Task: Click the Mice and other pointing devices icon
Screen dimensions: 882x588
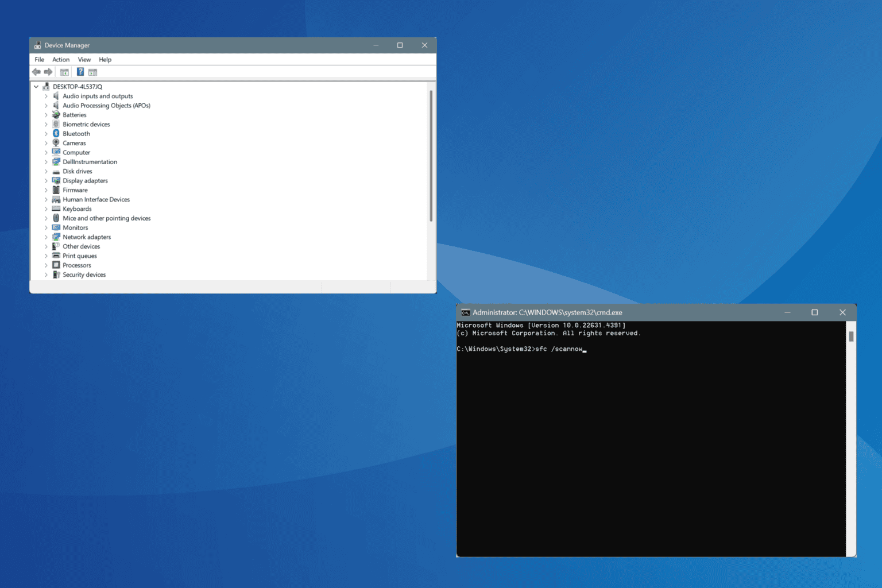Action: click(x=56, y=218)
